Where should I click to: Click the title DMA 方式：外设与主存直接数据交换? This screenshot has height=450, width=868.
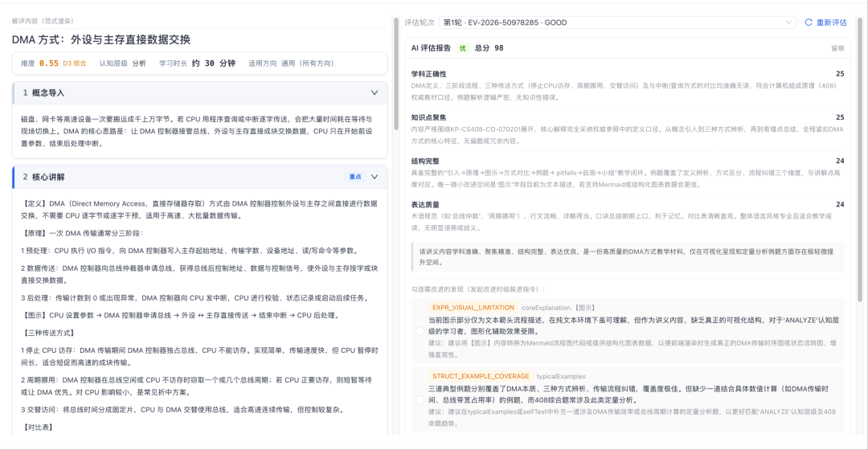pos(101,39)
